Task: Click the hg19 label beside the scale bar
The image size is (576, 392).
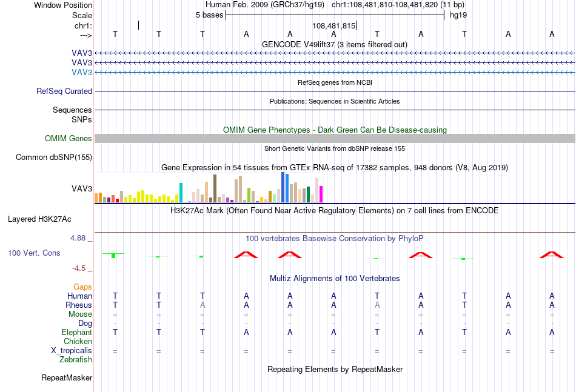Action: click(458, 15)
